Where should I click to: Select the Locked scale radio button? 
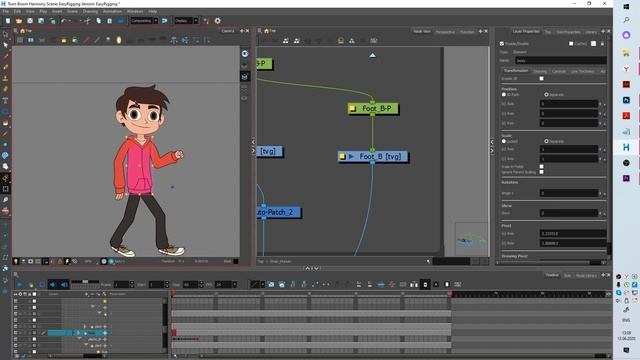(504, 141)
